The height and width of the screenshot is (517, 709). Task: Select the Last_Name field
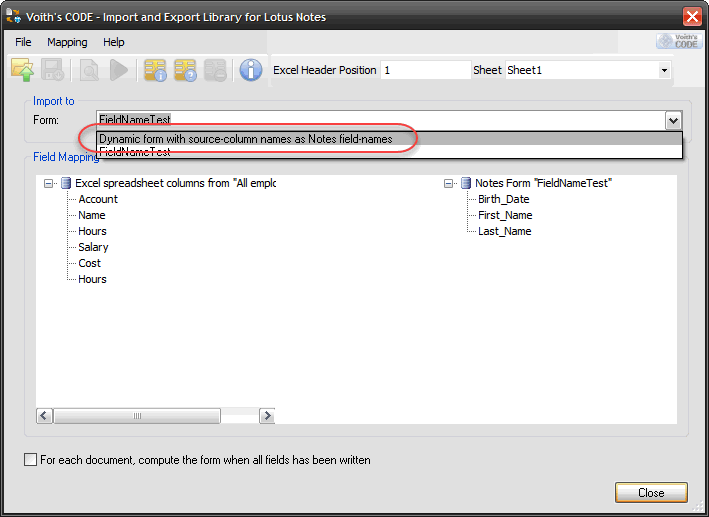505,231
